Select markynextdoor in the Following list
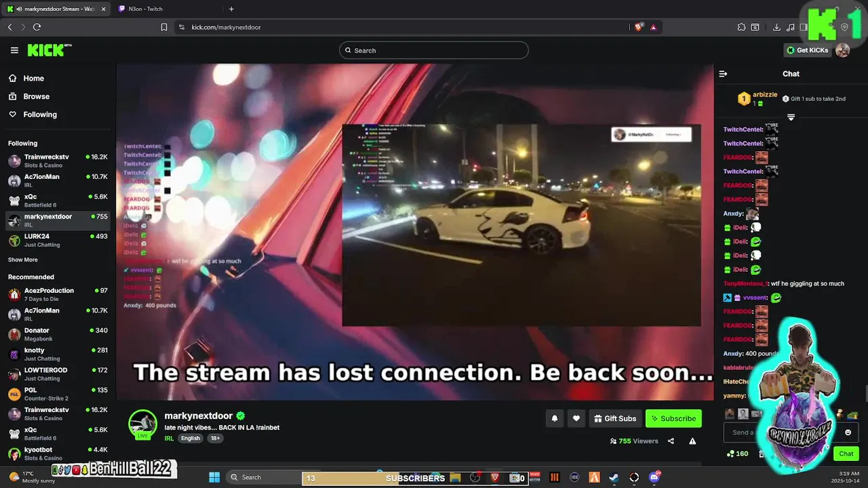 coord(58,220)
